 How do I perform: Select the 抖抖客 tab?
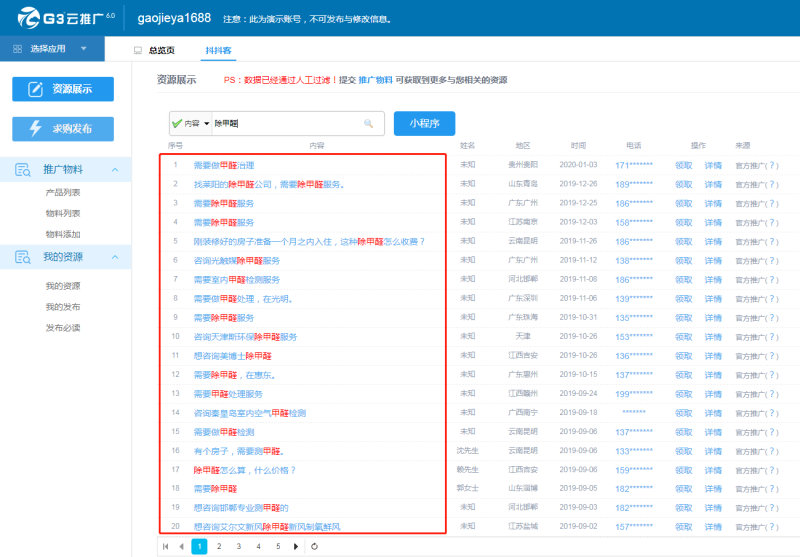point(218,50)
